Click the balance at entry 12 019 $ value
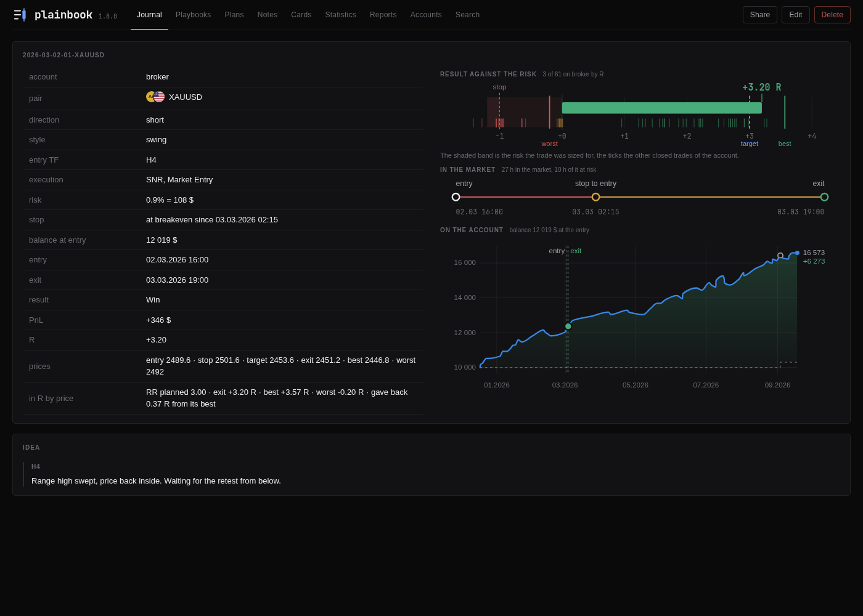 pos(162,240)
